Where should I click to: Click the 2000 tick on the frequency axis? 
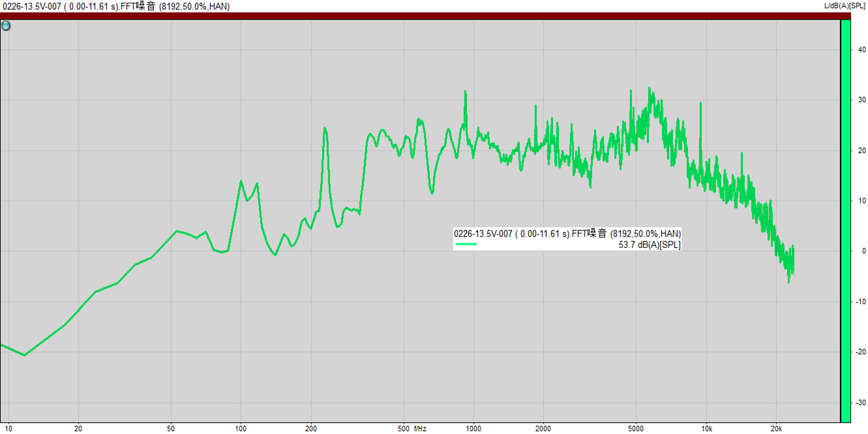click(543, 429)
